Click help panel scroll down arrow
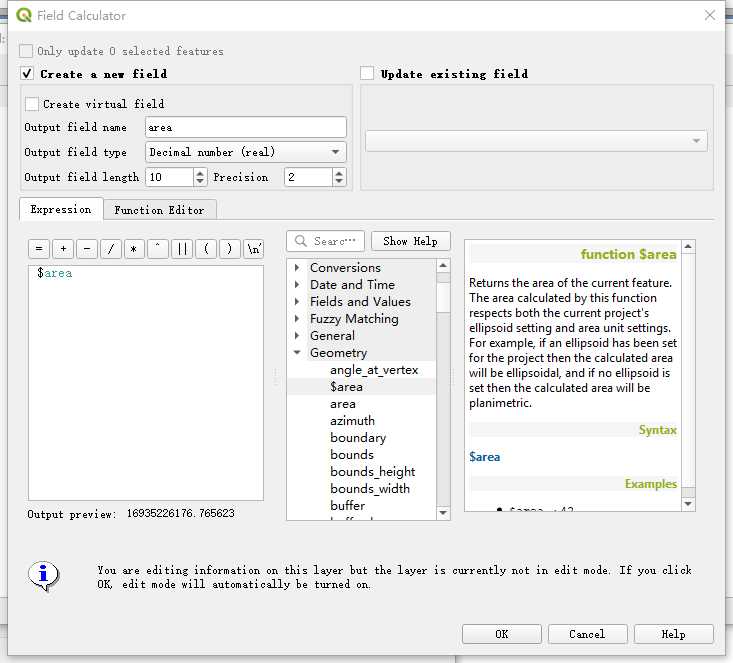733x663 pixels. (x=688, y=504)
